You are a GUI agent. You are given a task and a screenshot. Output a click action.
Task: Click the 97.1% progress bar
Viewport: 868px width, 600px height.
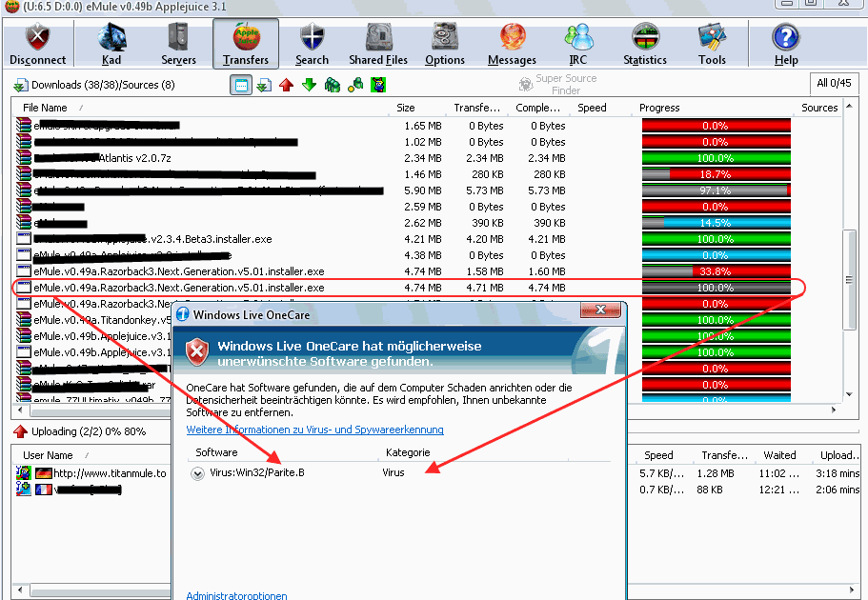coord(716,190)
